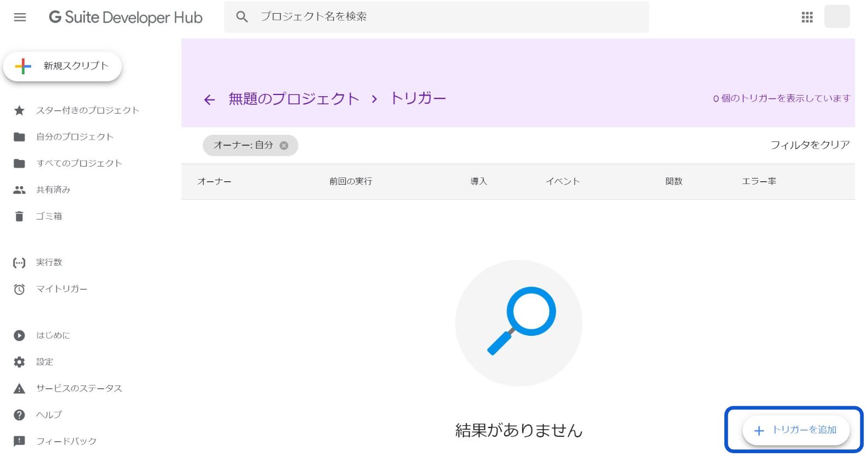Remove the オーナー: 自分 filter chip
The height and width of the screenshot is (457, 868).
coord(284,145)
